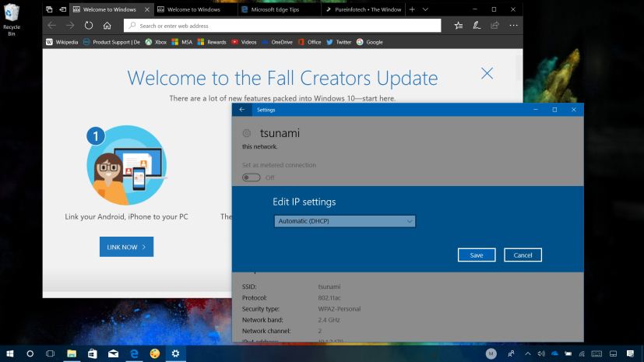Click the battery tray icon
Screen dimensions: 644x362
(568, 353)
